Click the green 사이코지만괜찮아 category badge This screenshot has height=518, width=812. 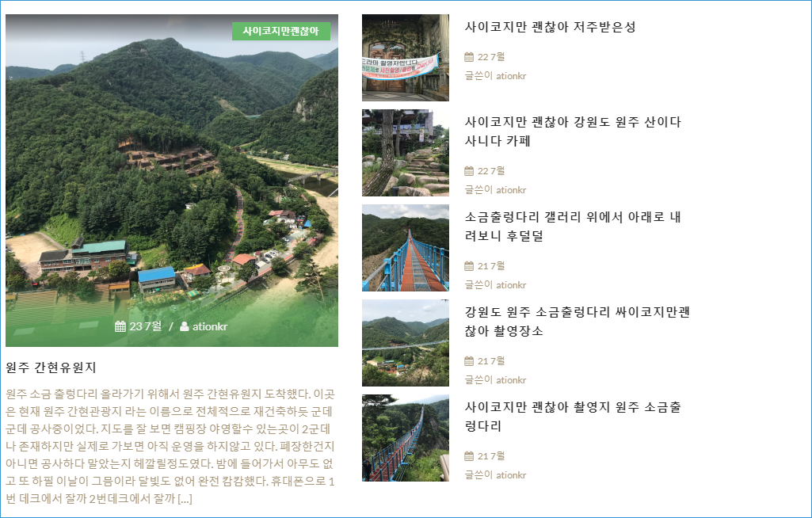pos(281,31)
